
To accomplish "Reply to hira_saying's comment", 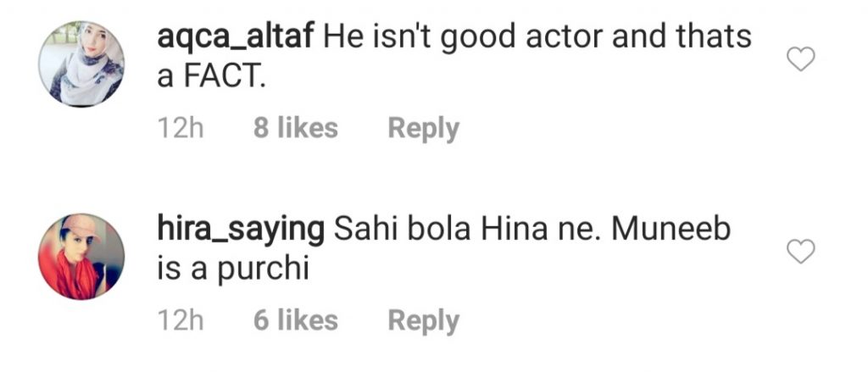I will click(x=424, y=321).
